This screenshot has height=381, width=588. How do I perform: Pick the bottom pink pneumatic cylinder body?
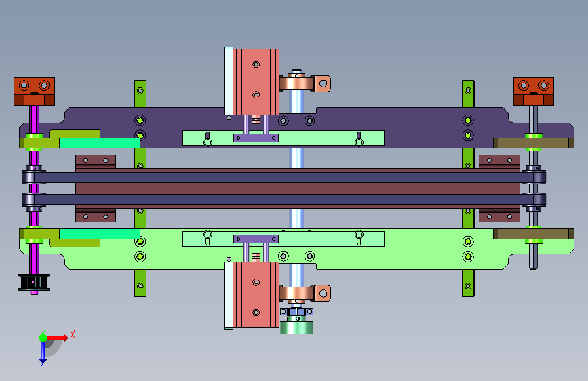[256, 295]
